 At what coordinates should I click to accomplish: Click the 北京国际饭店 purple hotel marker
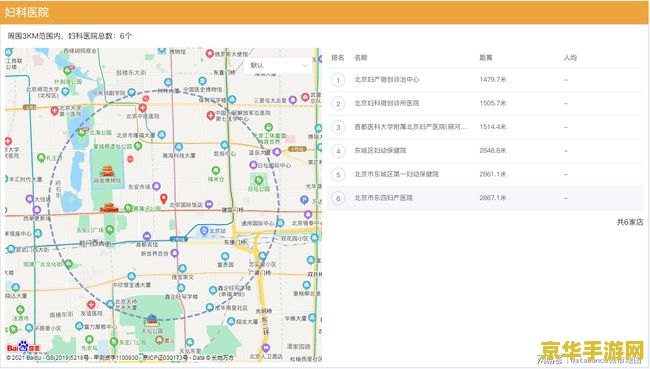(x=209, y=204)
